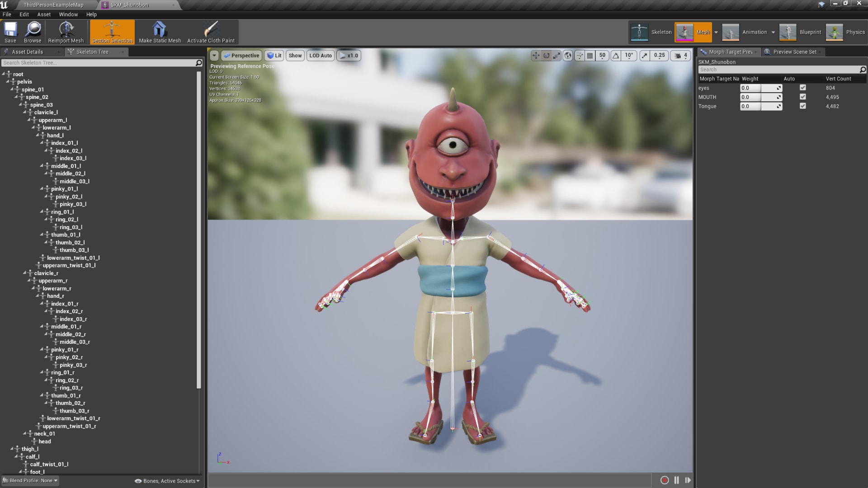Open the Show options in the viewport
This screenshot has width=868, height=488.
[295, 55]
